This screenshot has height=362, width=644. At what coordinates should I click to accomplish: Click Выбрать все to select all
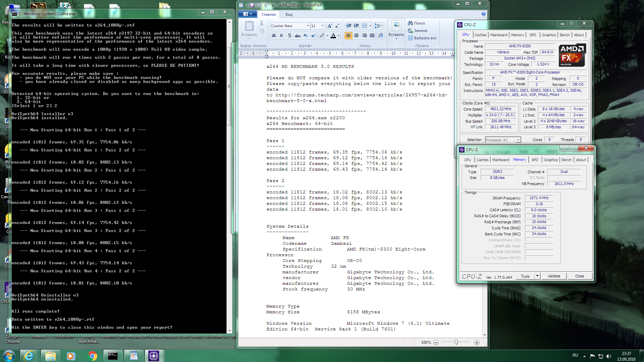coord(422,38)
